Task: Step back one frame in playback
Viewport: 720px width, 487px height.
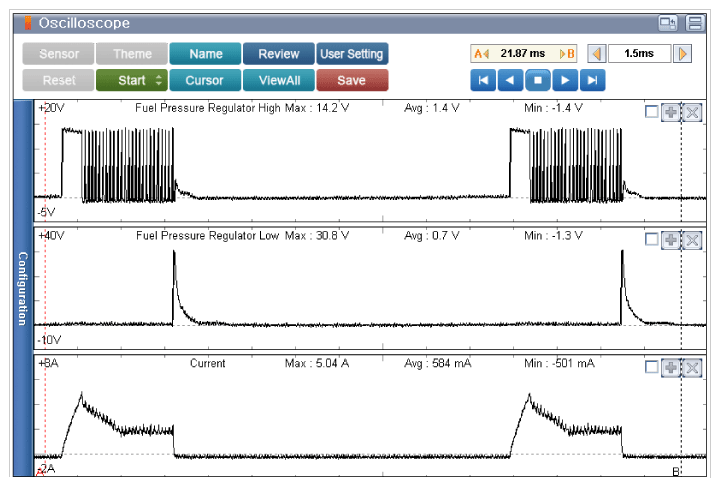Action: 510,80
